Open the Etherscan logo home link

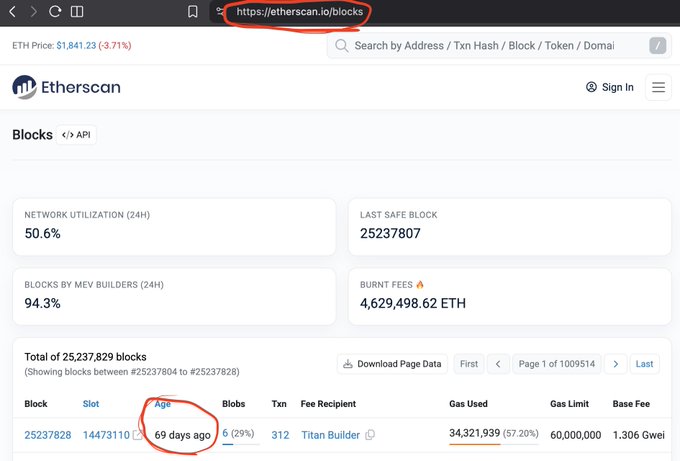[x=66, y=87]
